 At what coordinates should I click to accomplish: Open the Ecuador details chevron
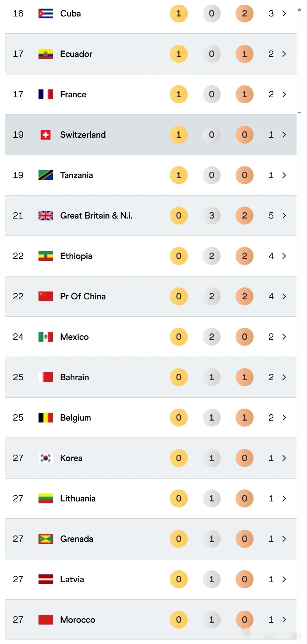(x=284, y=54)
